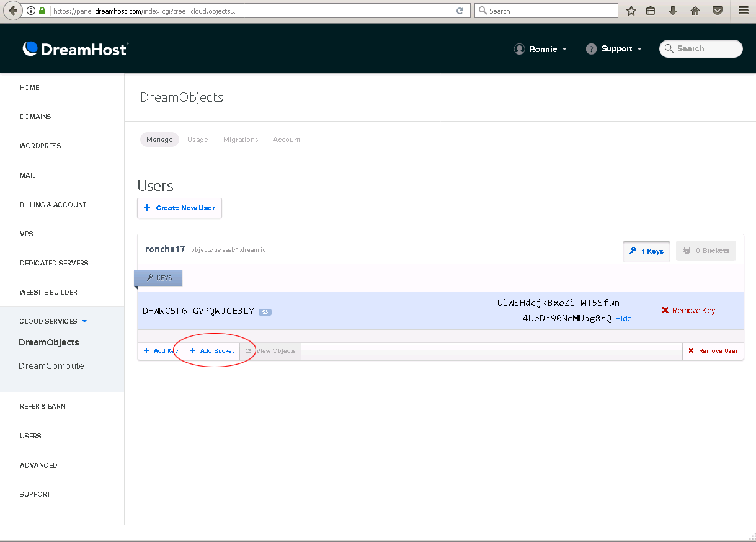Image resolution: width=756 pixels, height=542 pixels.
Task: Open DOMAINS in the sidebar
Action: coord(35,117)
